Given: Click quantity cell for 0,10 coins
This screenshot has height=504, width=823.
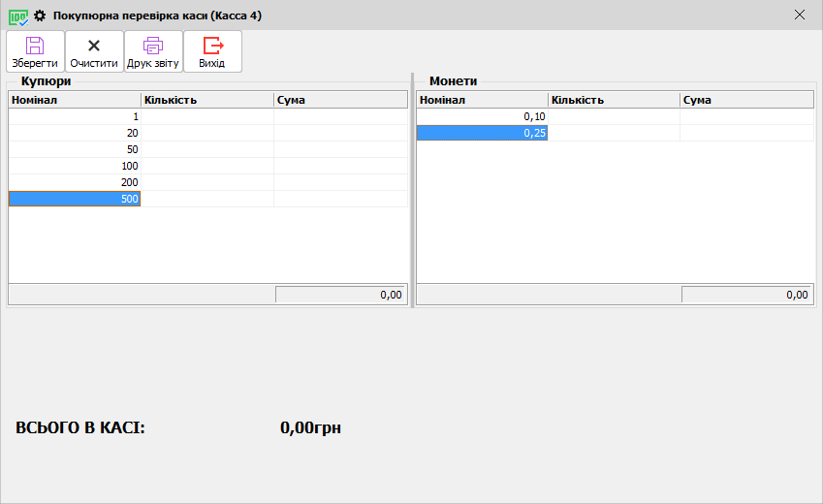Looking at the screenshot, I should click(x=614, y=116).
